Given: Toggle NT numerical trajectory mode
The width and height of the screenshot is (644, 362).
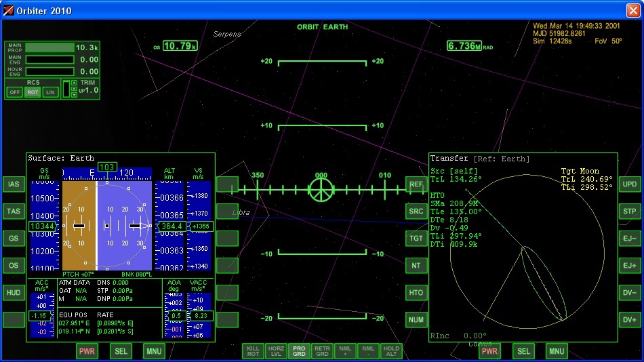Looking at the screenshot, I should coord(416,266).
